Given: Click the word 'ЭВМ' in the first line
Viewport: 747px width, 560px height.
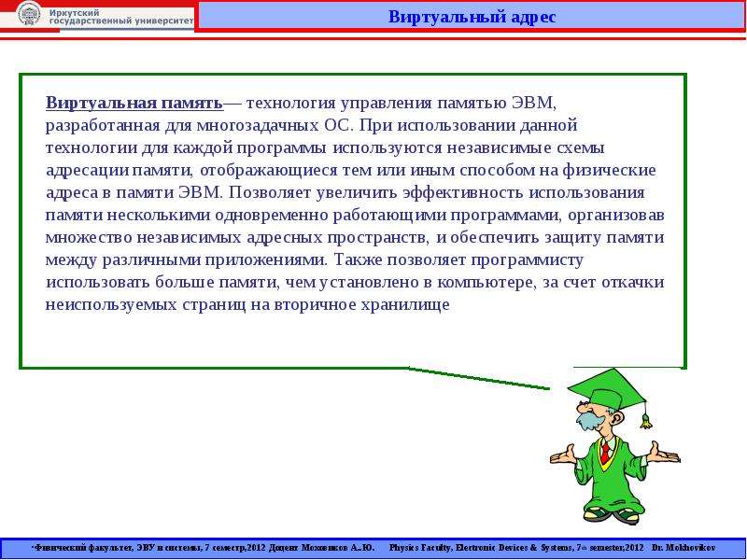Looking at the screenshot, I should (532, 103).
